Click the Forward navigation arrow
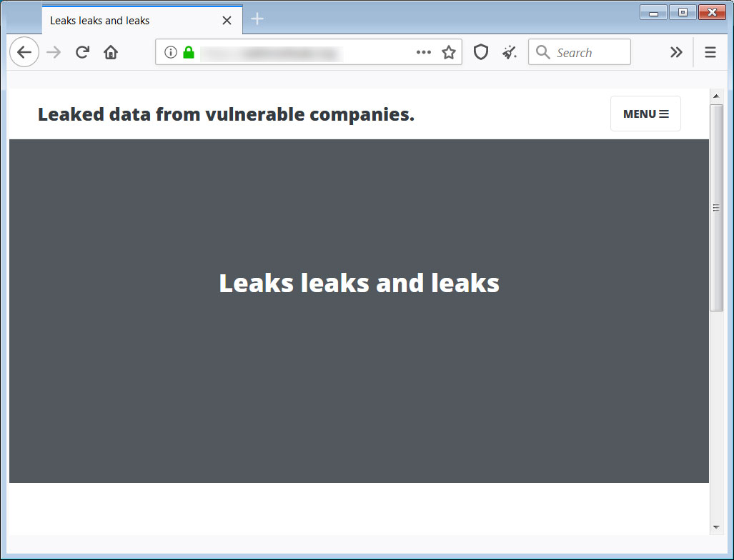Viewport: 734px width, 560px height. pos(54,52)
